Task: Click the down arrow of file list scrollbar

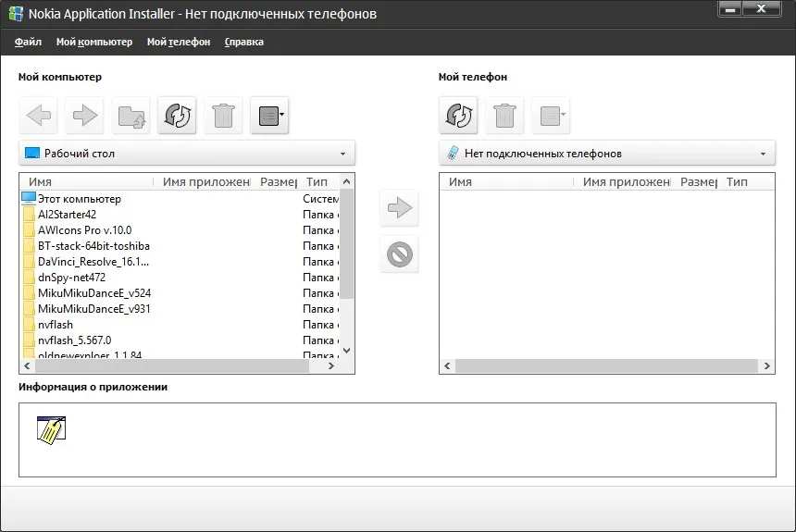Action: point(347,351)
